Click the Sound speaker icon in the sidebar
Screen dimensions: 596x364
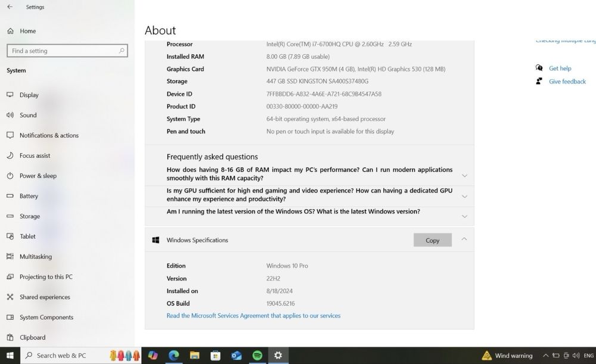coord(10,115)
